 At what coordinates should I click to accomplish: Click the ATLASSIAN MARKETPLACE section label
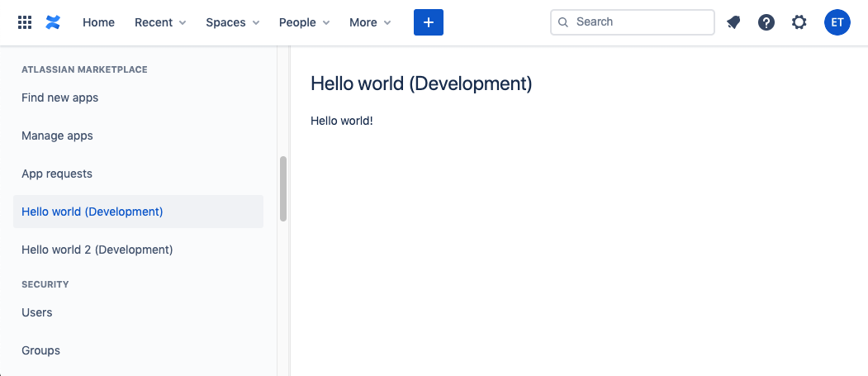[x=84, y=69]
